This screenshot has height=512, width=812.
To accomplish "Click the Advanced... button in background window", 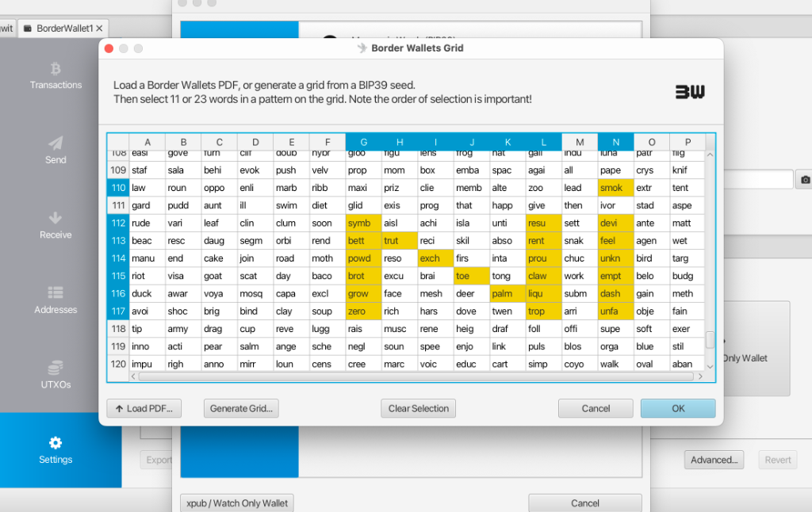I will 714,460.
